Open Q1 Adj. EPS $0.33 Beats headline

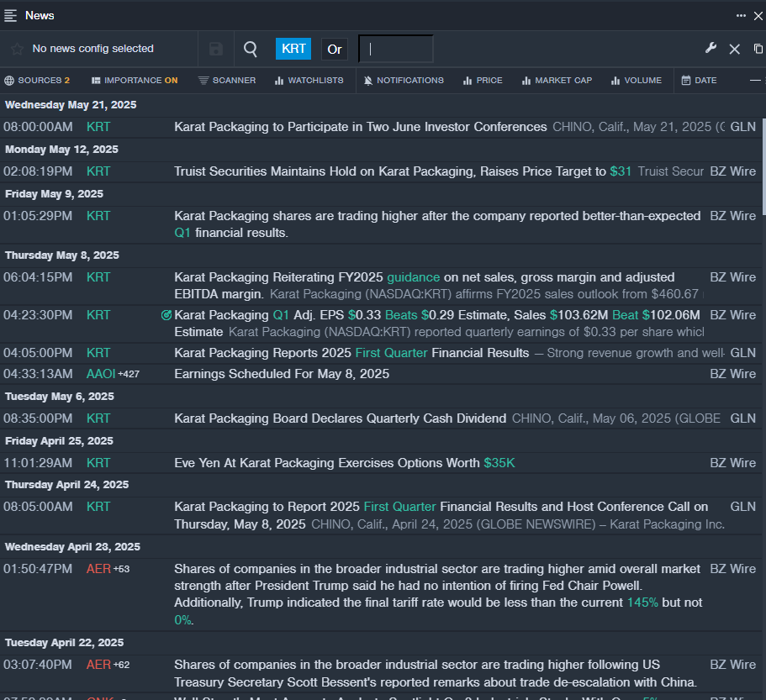pyautogui.click(x=437, y=324)
